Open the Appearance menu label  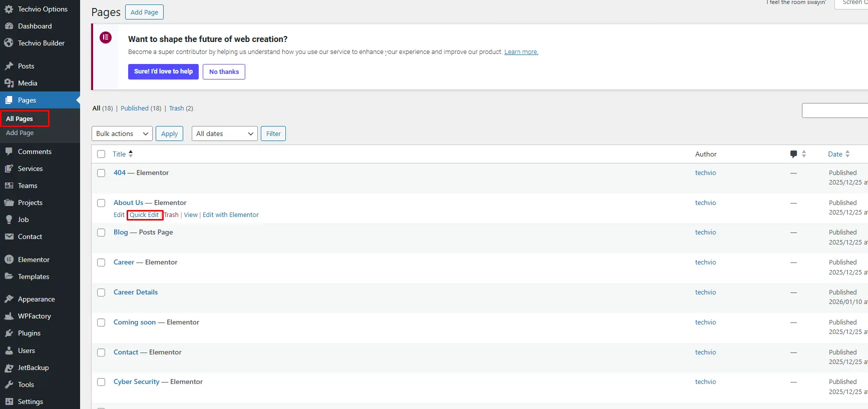tap(37, 299)
